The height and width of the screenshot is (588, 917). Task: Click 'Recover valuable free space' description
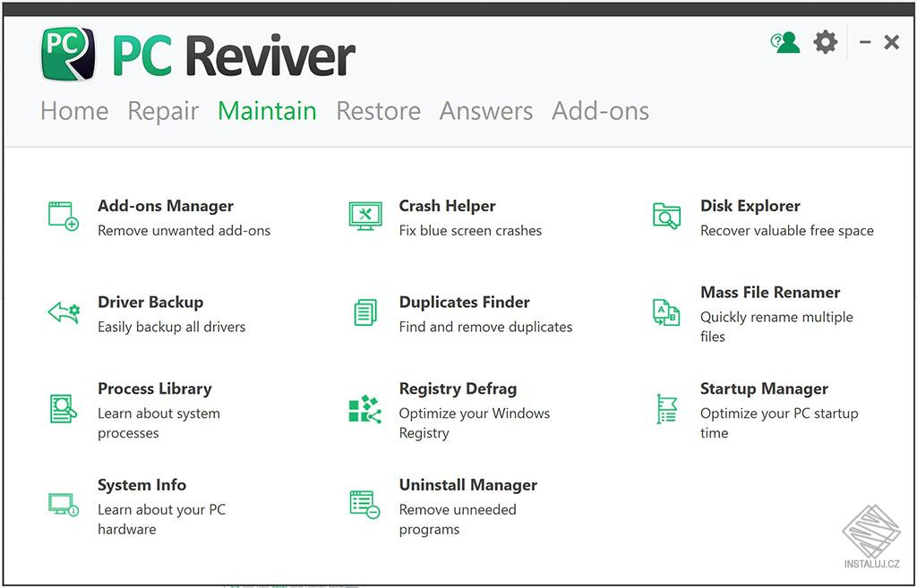pyautogui.click(x=787, y=230)
